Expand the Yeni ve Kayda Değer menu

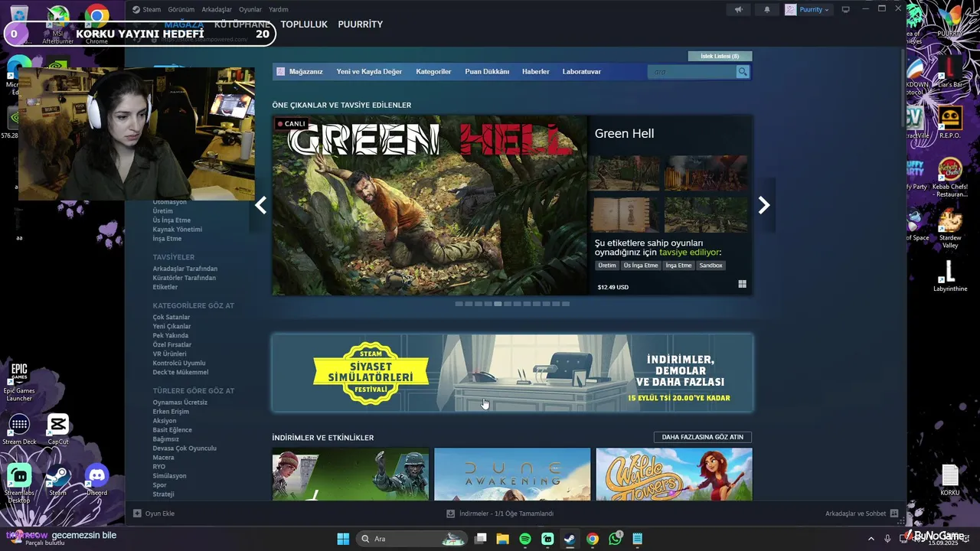(x=369, y=71)
